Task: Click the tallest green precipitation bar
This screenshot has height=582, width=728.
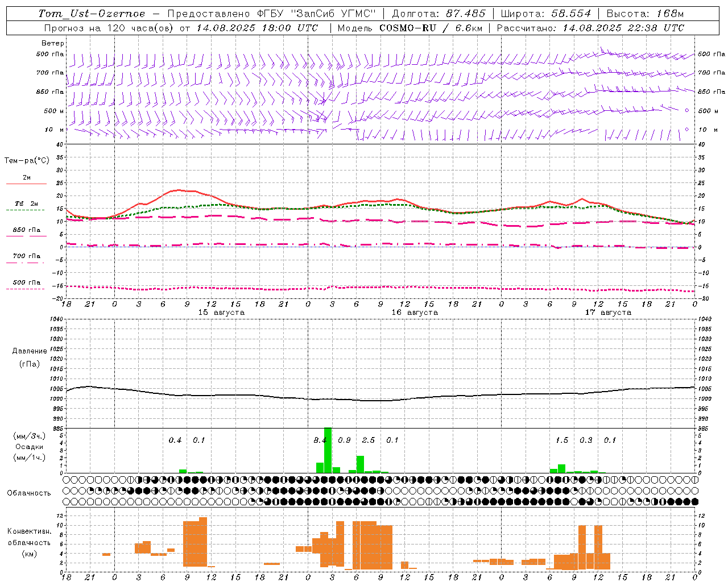Action: [328, 450]
